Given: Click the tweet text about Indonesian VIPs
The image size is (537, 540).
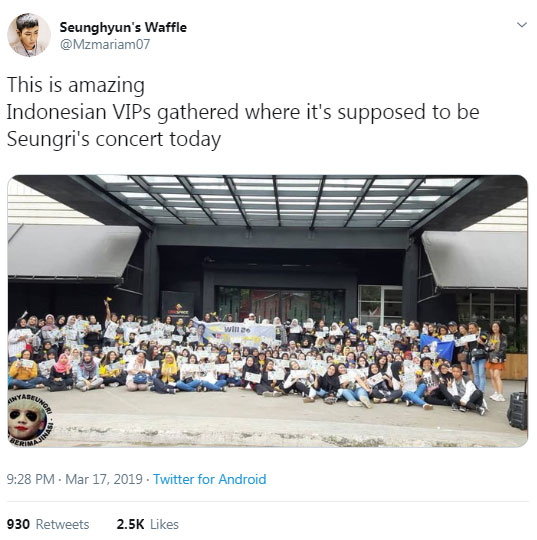Looking at the screenshot, I should point(243,112).
